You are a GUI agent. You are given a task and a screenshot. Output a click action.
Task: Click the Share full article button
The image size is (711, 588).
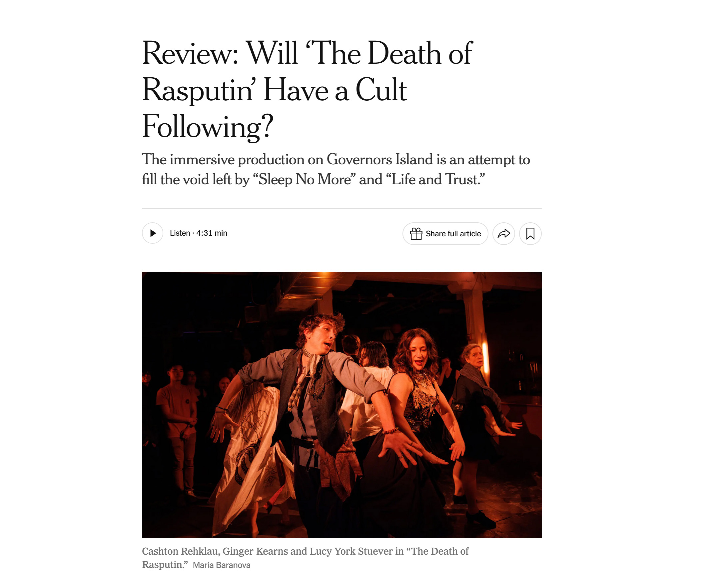tap(445, 234)
